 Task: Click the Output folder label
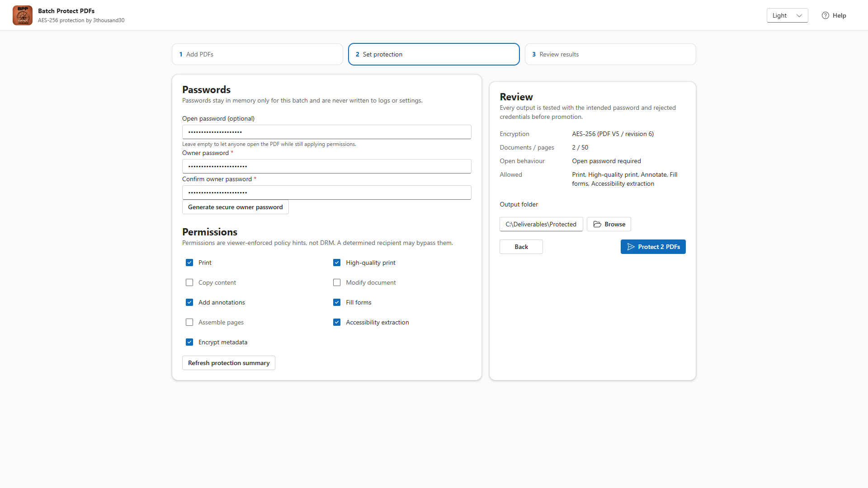519,204
